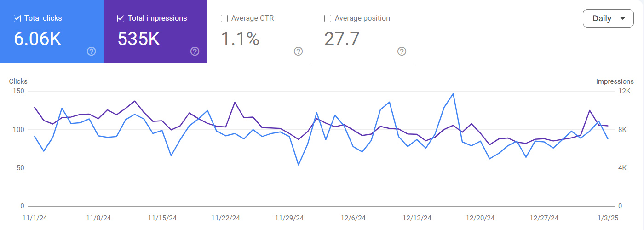Click the Impressions axis title
Screen dimensions: 644x230
(615, 81)
